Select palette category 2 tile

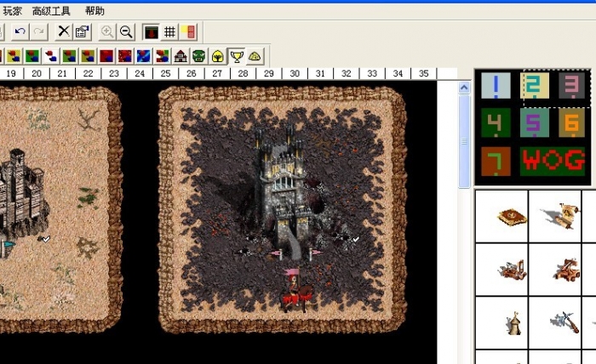click(535, 85)
